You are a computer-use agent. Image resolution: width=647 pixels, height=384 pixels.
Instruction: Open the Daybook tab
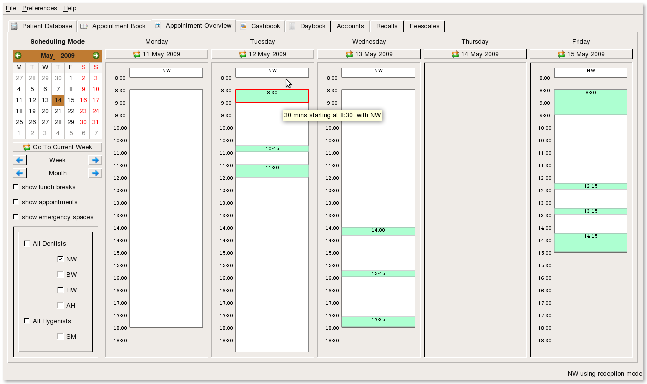tap(308, 26)
